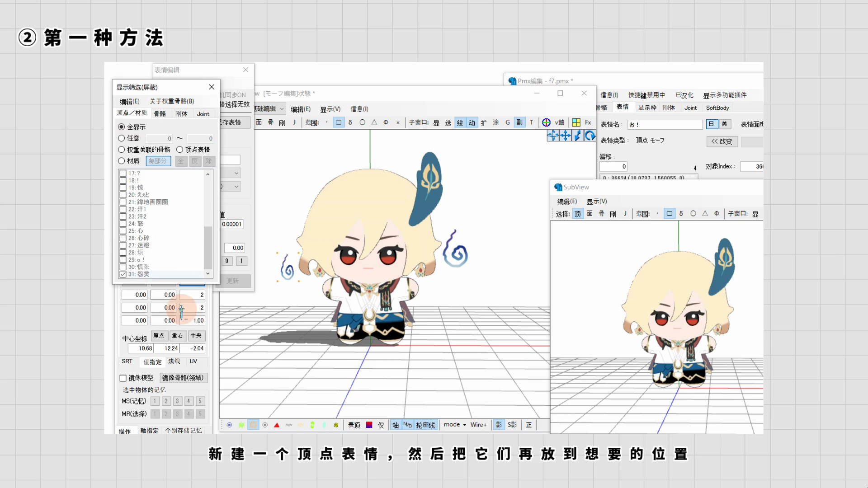Click the 日 language toggle beside 表情名
This screenshot has width=868, height=488.
click(x=712, y=124)
